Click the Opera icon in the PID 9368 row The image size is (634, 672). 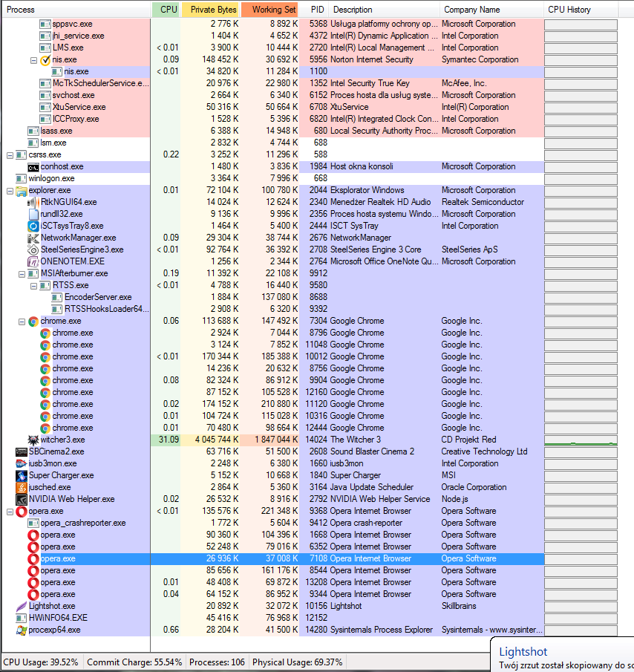22,512
